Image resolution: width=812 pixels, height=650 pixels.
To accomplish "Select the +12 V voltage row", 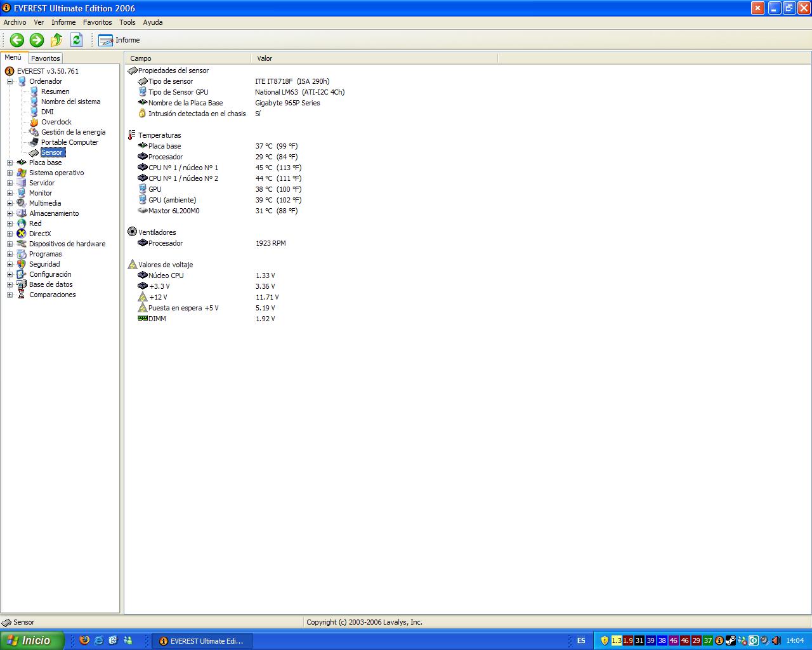I will coord(208,297).
